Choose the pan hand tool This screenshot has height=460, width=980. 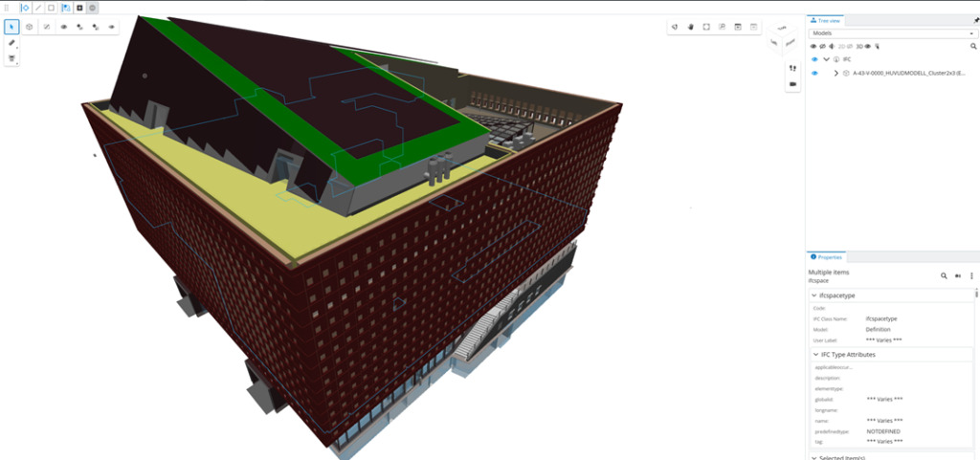[x=689, y=27]
